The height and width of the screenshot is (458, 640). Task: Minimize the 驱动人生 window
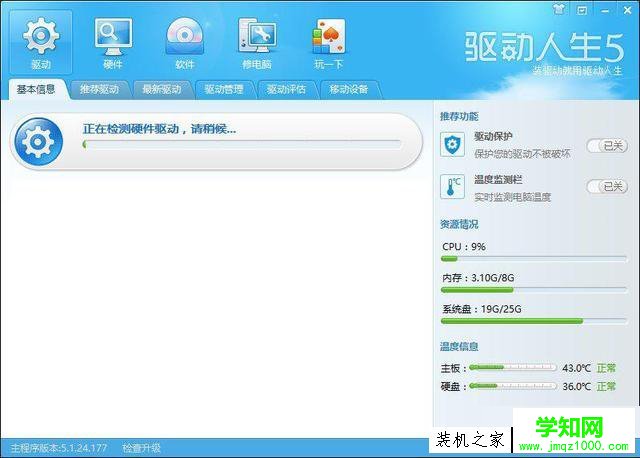coord(605,11)
